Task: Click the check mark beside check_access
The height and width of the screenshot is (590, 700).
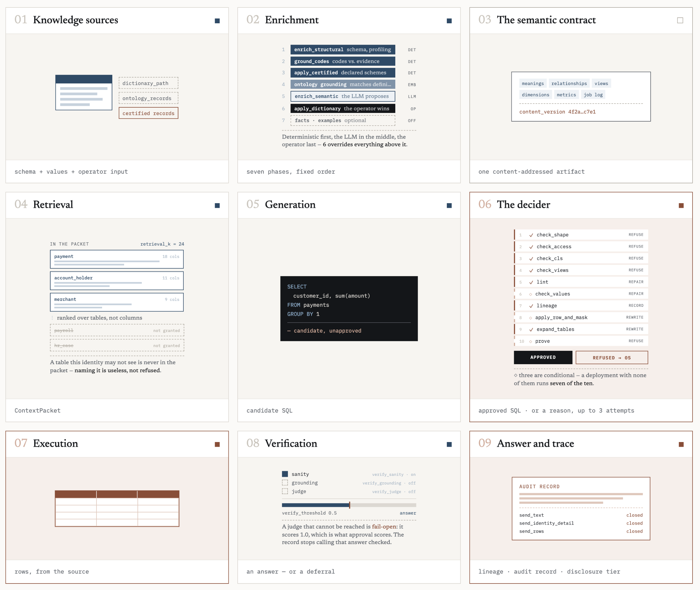Action: click(531, 247)
